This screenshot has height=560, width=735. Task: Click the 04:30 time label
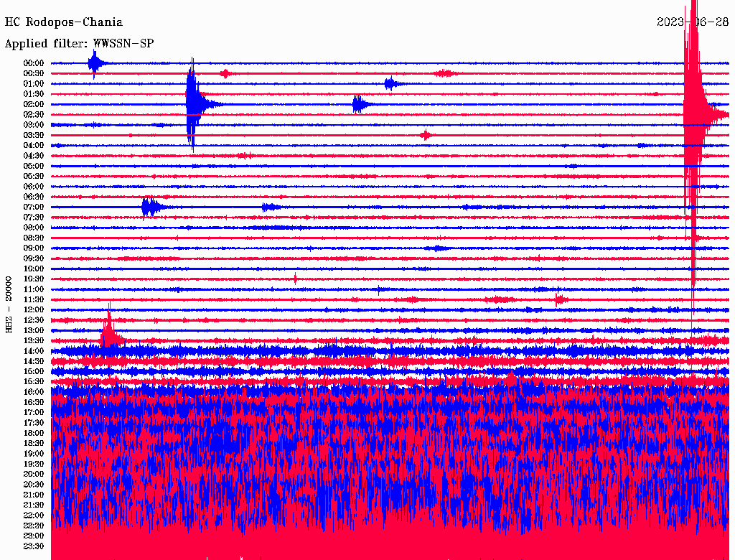tap(34, 156)
